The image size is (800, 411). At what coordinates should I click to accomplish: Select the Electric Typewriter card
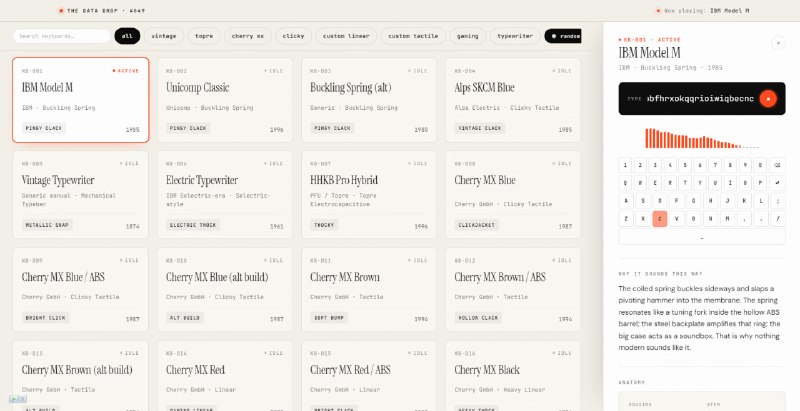pyautogui.click(x=225, y=194)
